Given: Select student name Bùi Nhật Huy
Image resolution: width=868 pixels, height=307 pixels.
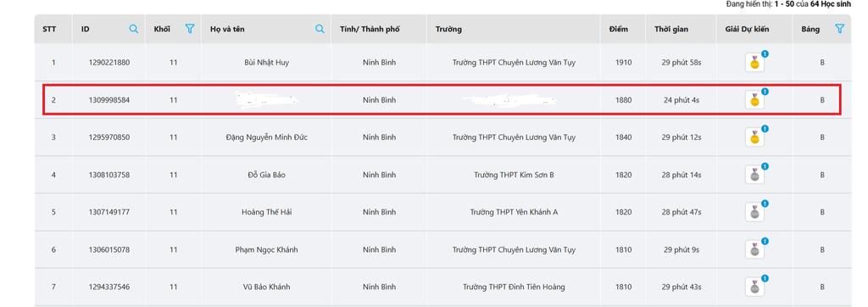Looking at the screenshot, I should [x=266, y=63].
